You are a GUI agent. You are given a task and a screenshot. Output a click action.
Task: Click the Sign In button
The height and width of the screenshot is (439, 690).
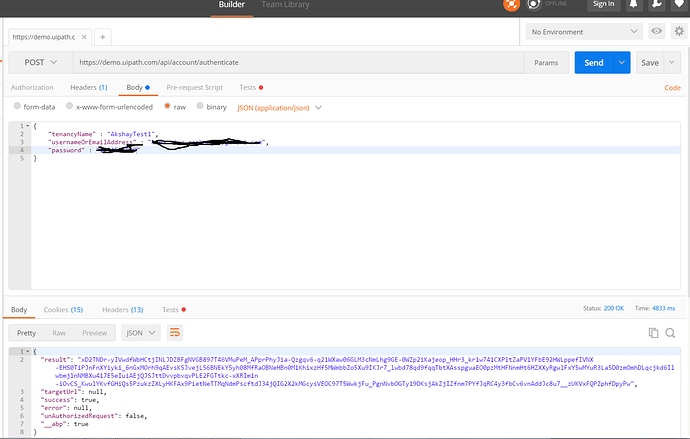603,4
